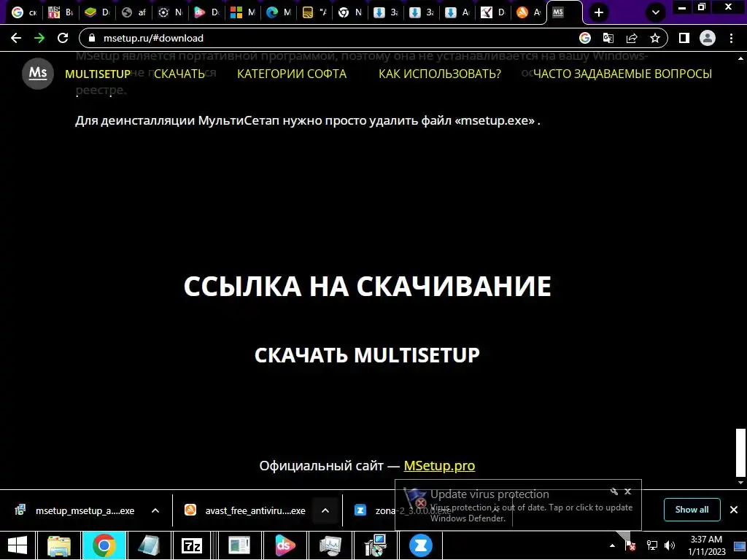Open downloaded msetup_msetup_a....exe file
747x560 pixels.
[85, 511]
